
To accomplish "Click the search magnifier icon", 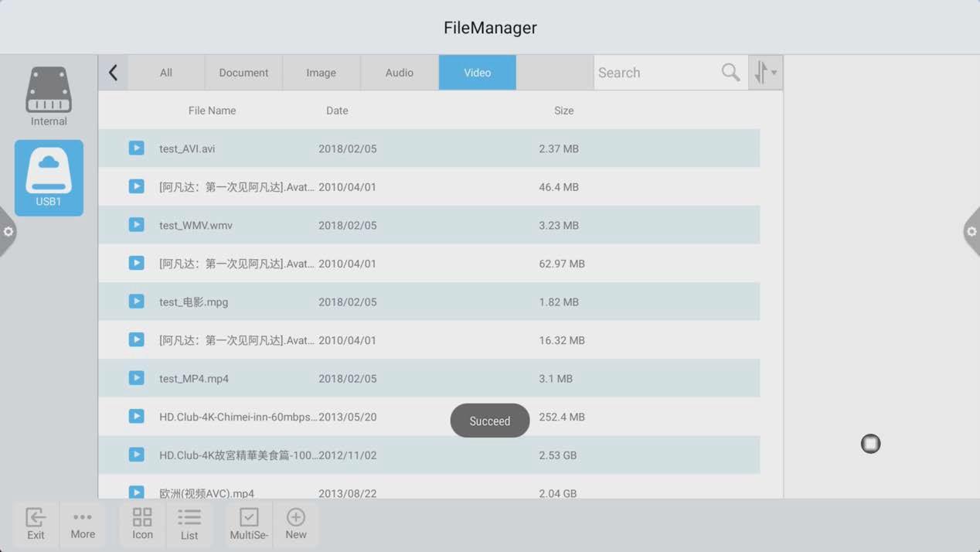I will tap(730, 73).
